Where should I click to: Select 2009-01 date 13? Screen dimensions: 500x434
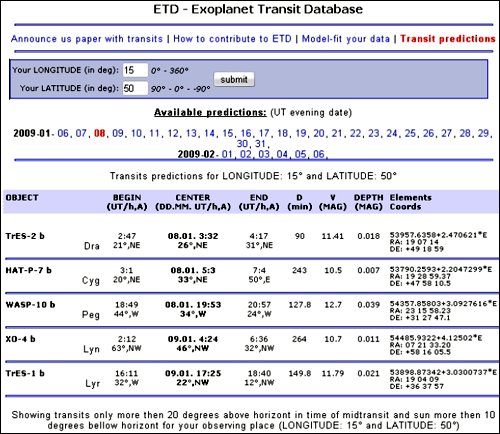[191, 133]
